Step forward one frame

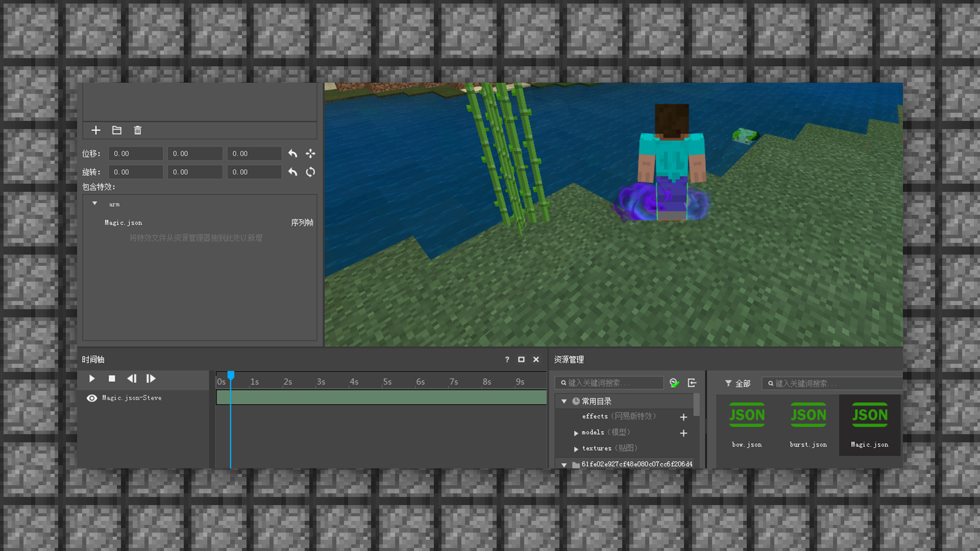tap(151, 379)
